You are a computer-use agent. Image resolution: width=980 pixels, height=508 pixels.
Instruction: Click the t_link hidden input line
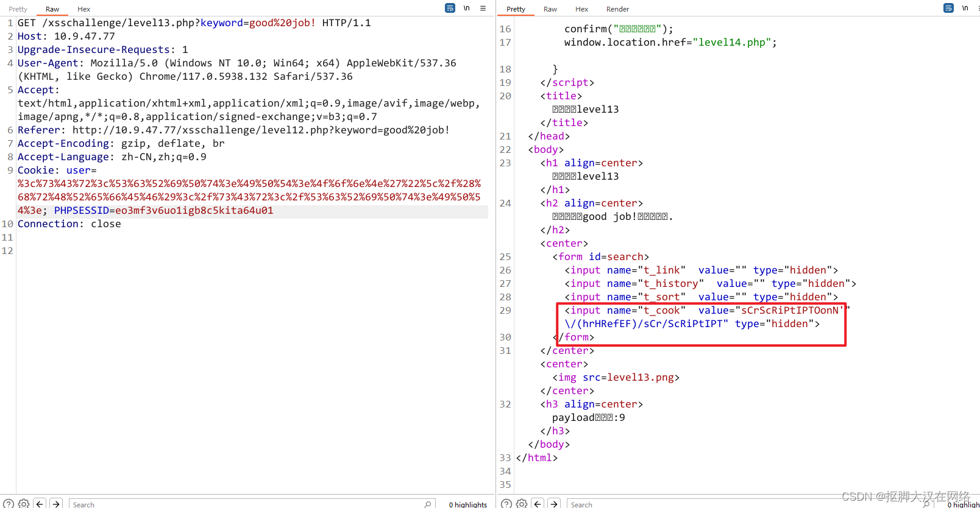coord(701,270)
